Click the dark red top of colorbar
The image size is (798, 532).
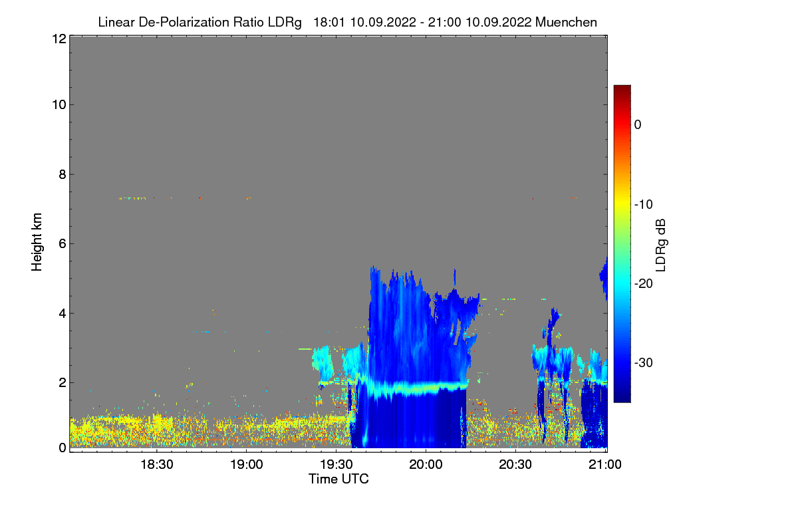[x=622, y=90]
